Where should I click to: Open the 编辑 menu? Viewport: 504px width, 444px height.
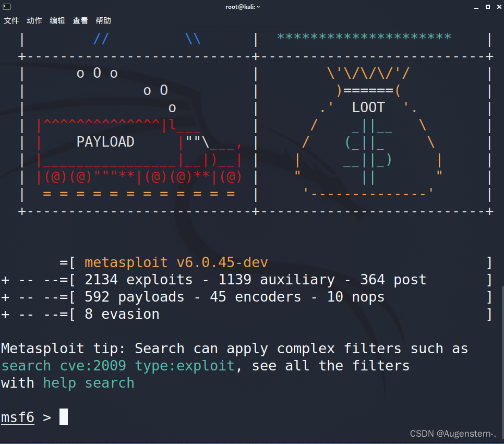pyautogui.click(x=57, y=21)
